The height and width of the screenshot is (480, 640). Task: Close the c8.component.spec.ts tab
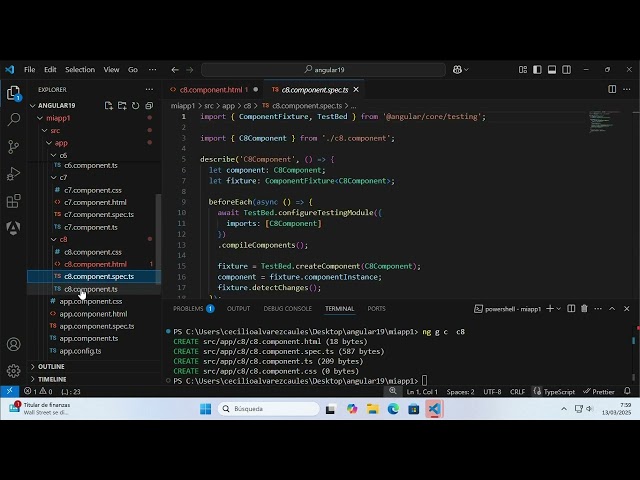tap(356, 89)
